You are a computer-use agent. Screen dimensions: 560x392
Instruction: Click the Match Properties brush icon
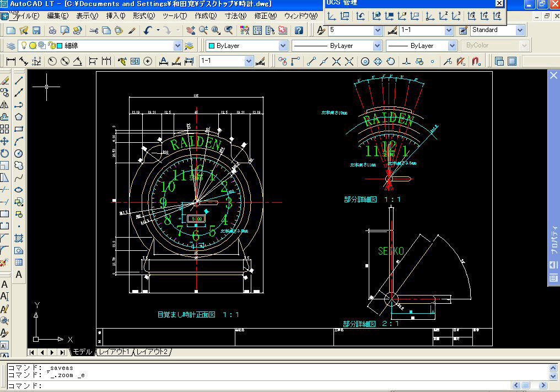(x=132, y=30)
